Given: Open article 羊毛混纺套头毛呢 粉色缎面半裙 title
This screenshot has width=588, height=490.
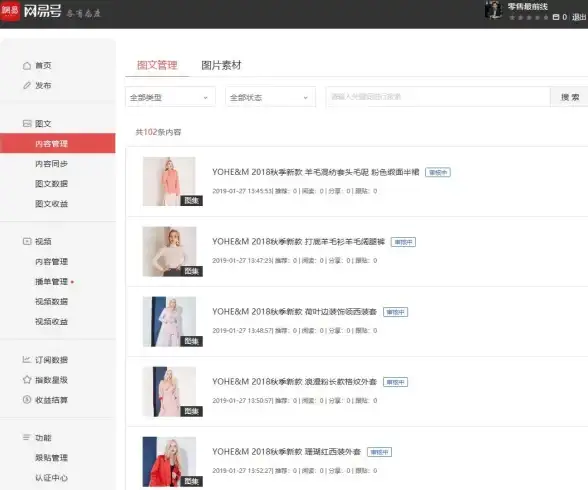Looking at the screenshot, I should (x=315, y=172).
